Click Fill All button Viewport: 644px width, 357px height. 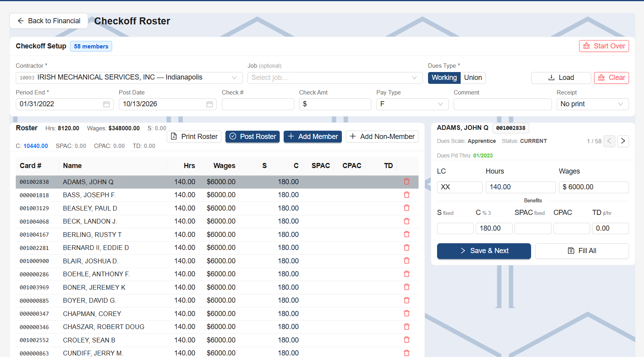[582, 251]
